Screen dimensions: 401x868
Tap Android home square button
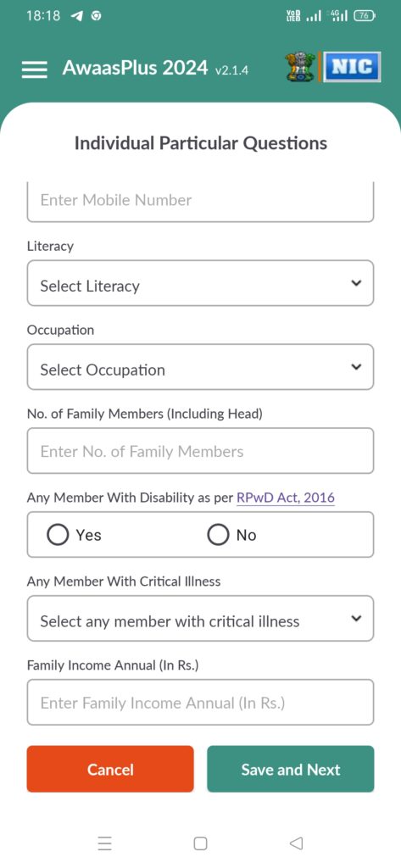(x=200, y=843)
